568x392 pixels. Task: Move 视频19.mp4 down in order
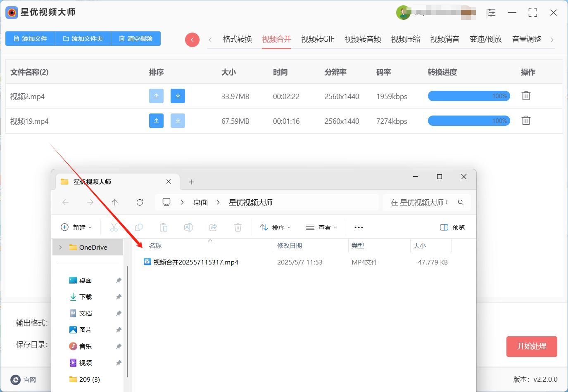pyautogui.click(x=178, y=120)
